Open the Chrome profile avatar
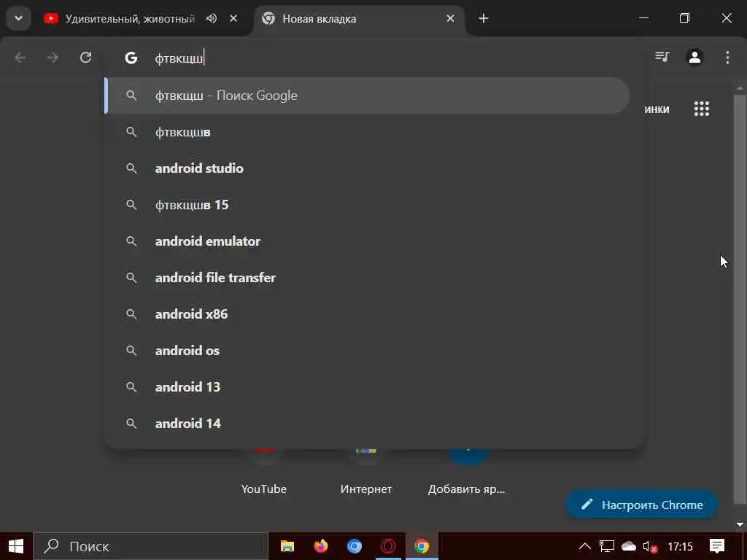Viewport: 747px width, 560px height. 694,57
